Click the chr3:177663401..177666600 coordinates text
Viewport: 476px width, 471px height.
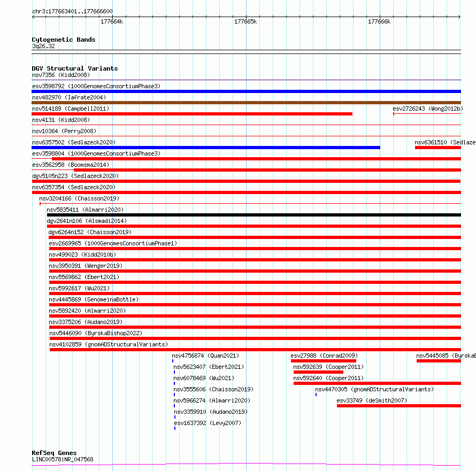coord(72,12)
